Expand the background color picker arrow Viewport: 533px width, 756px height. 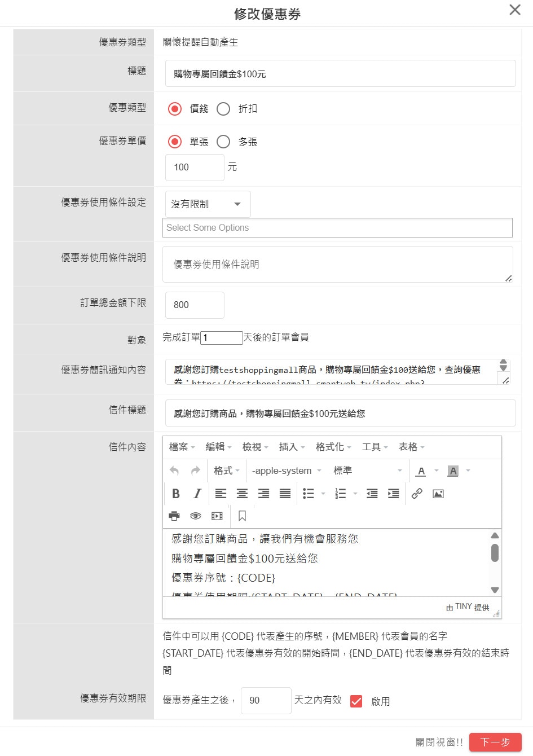[468, 471]
